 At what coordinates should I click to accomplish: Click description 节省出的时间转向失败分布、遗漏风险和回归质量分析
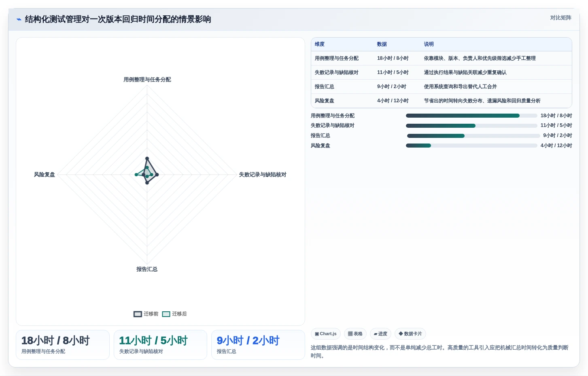click(482, 101)
